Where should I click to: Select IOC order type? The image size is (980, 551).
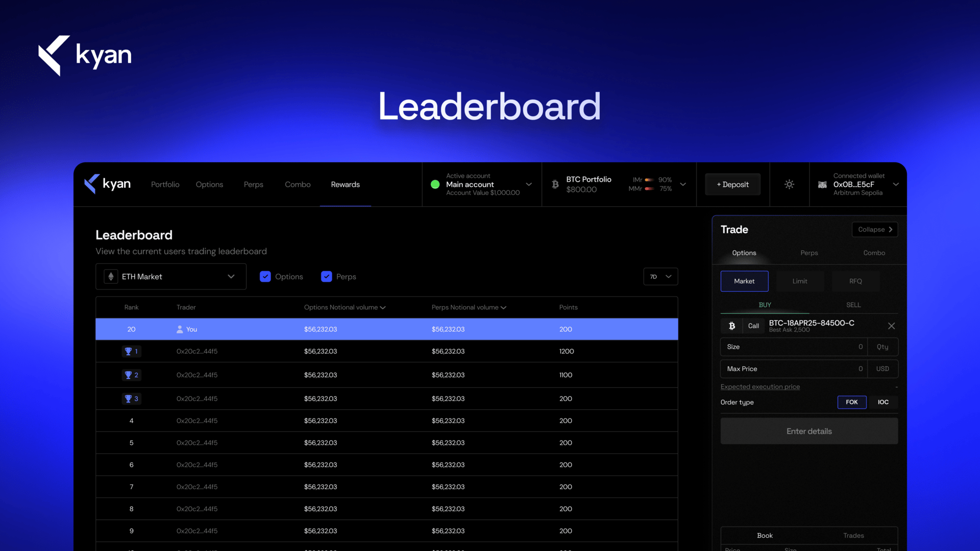(883, 402)
